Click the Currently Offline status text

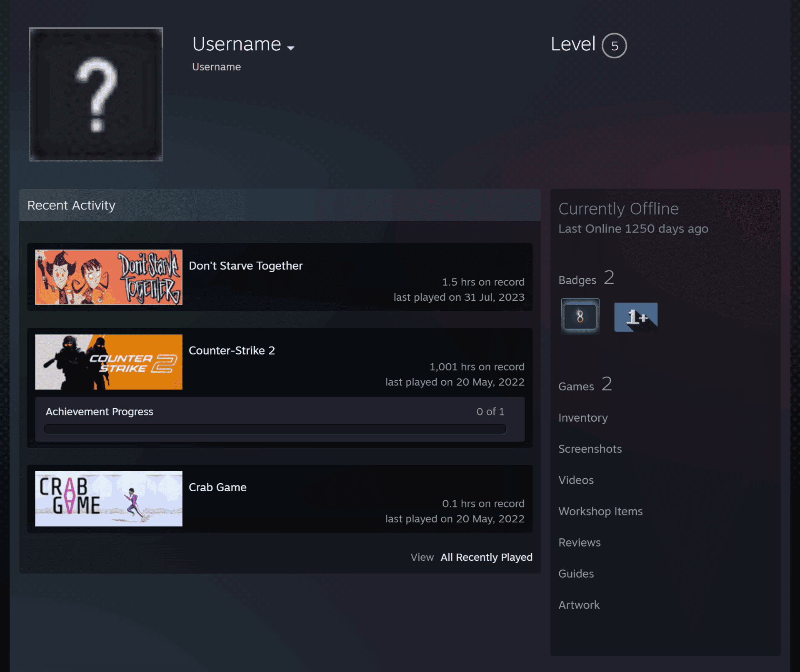[618, 209]
